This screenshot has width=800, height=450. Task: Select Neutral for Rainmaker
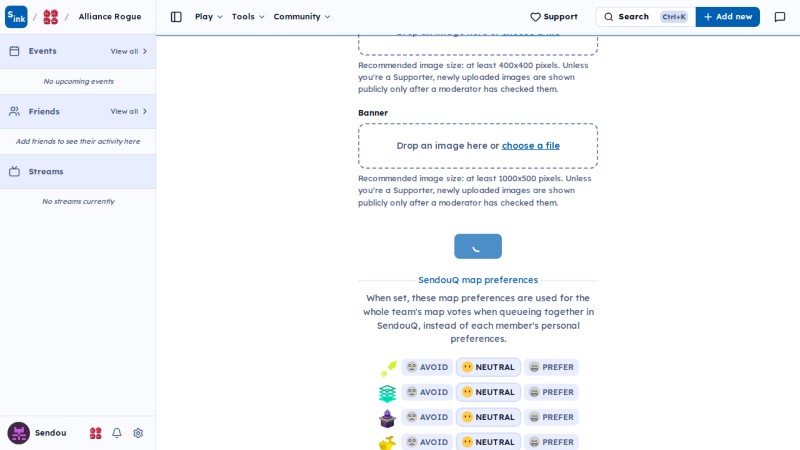[x=488, y=442]
